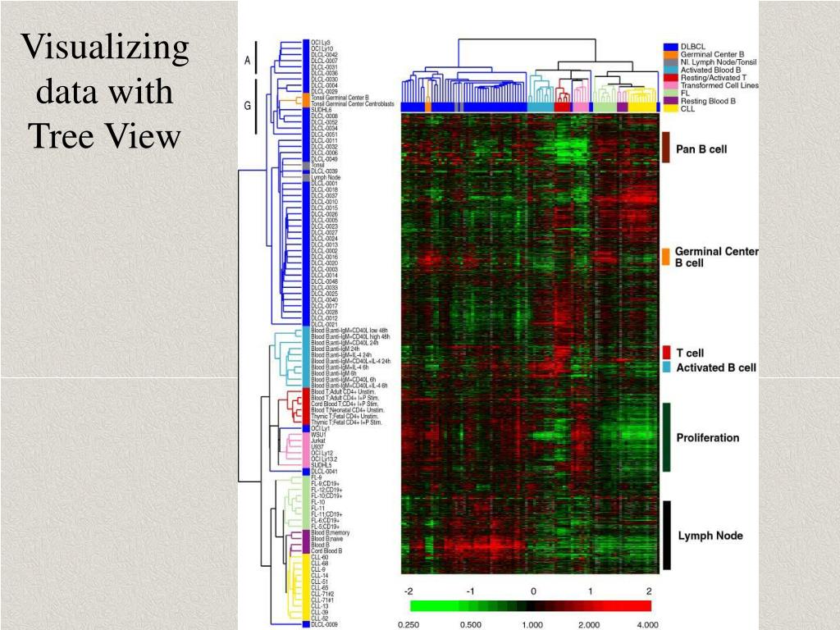
Task: Click the yellow CLL legend swatch
Action: 671,108
